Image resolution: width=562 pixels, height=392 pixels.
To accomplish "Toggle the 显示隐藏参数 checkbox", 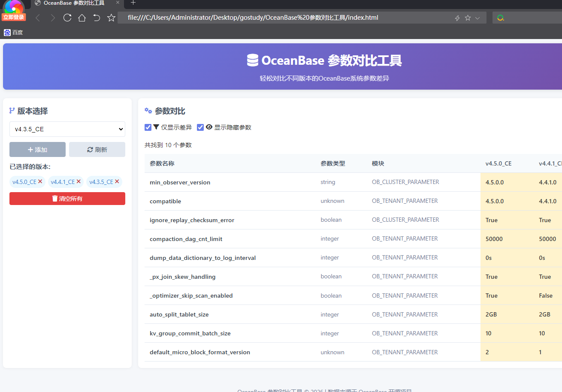I will point(200,127).
